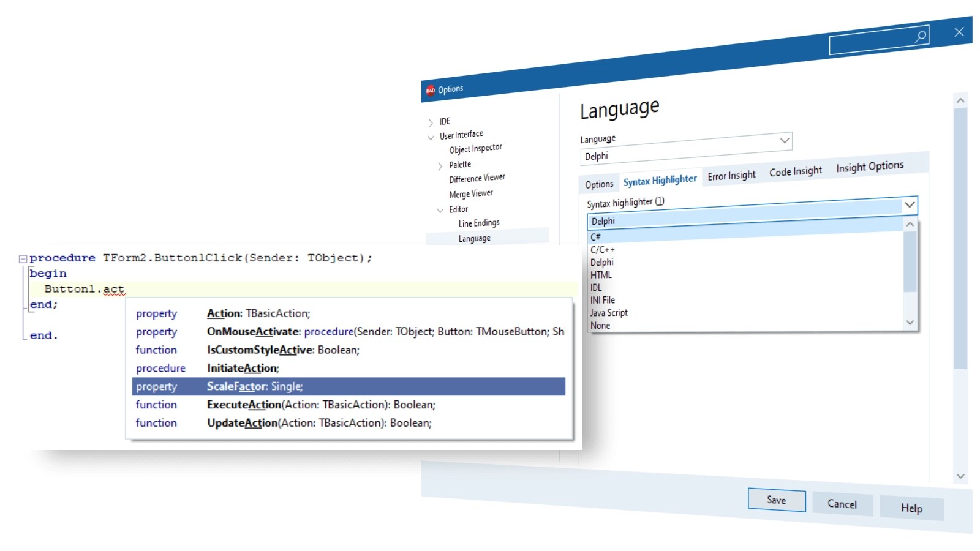Switch to the Syntax Highlighter tab
980x551 pixels.
[x=660, y=181]
